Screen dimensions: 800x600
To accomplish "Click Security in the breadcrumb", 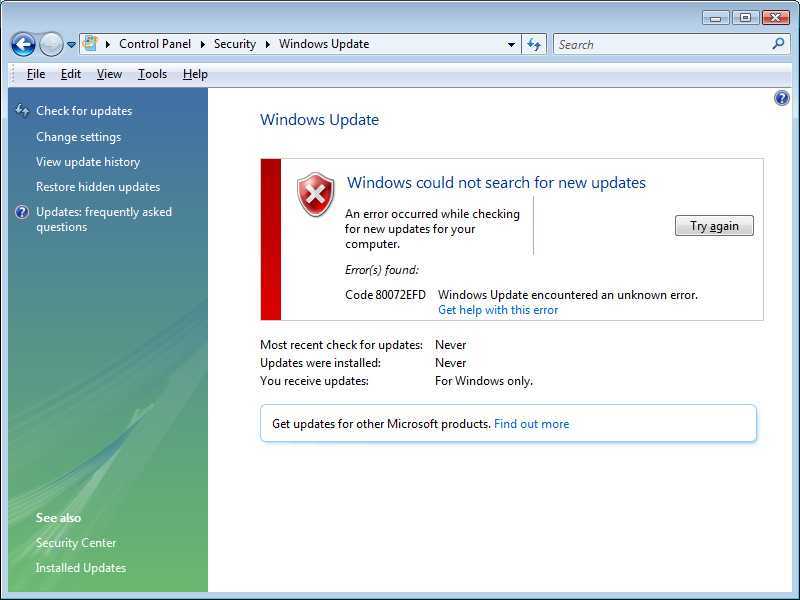I will point(235,44).
